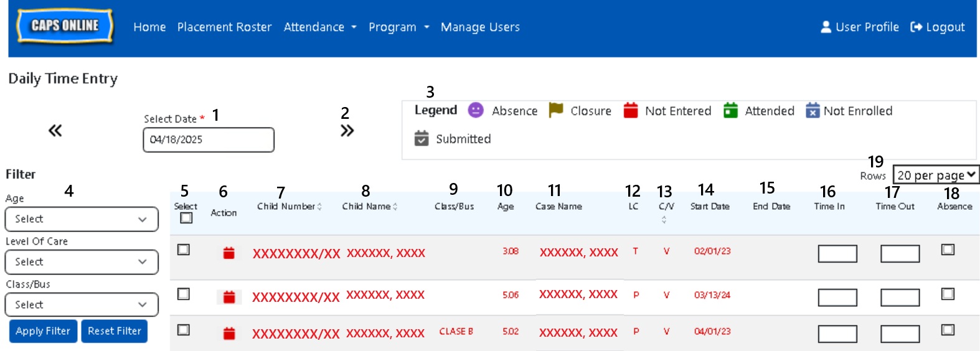Tick the Absence checkbox in first row
This screenshot has width=980, height=351.
[x=948, y=250]
